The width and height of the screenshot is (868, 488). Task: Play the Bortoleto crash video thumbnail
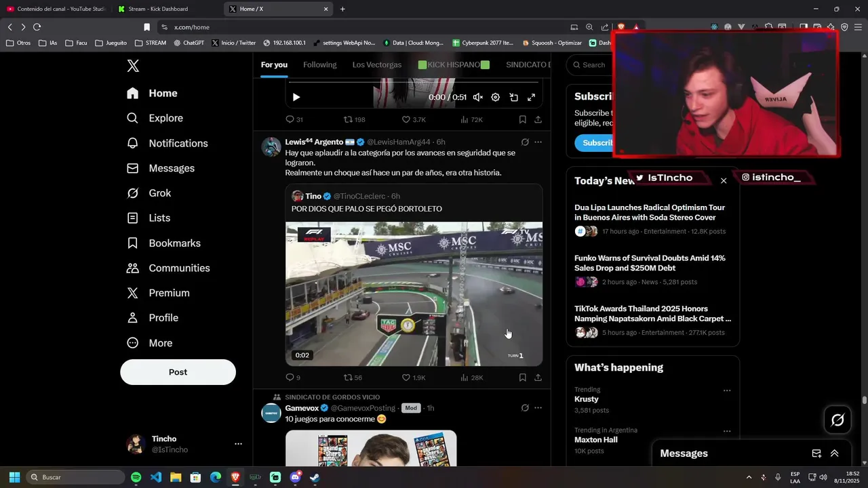coord(414,294)
